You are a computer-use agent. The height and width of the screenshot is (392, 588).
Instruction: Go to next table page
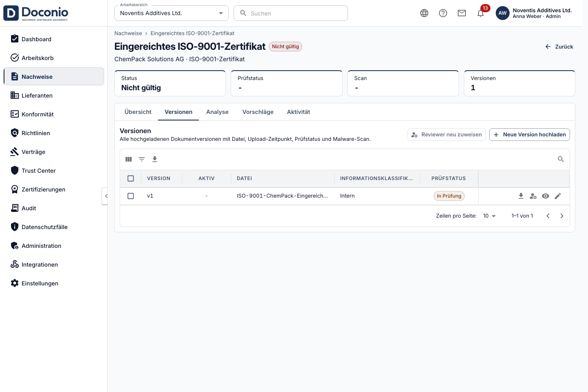coord(562,216)
